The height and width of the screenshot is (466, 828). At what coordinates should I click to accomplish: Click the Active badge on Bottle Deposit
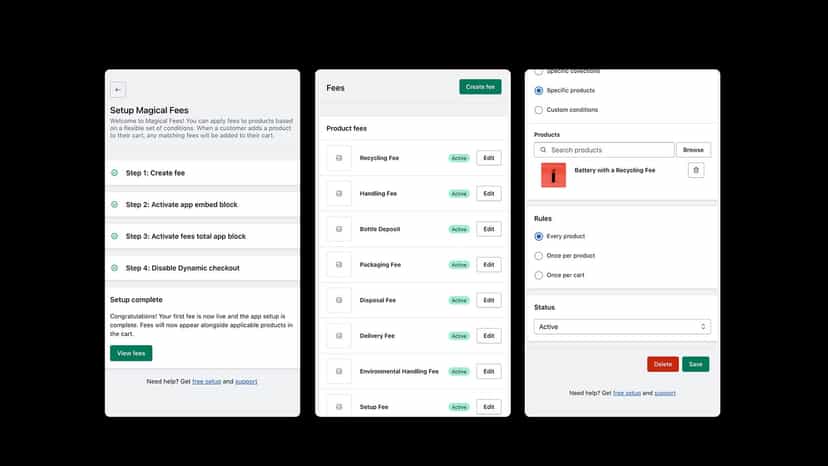point(459,229)
